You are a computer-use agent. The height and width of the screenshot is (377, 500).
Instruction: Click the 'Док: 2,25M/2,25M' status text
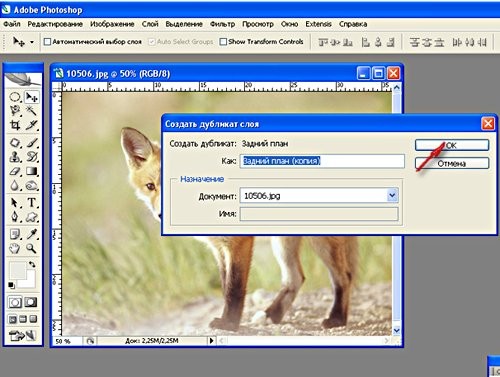tap(151, 341)
